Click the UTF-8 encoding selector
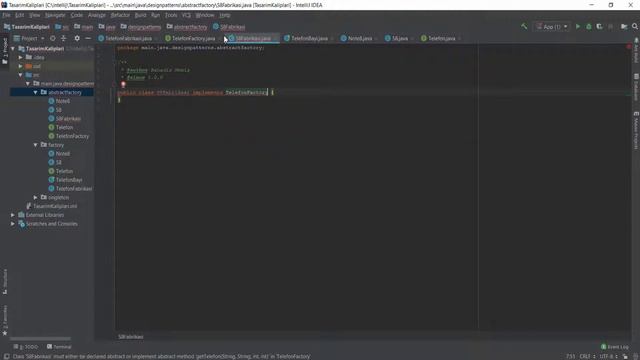The image size is (640, 360). 609,356
